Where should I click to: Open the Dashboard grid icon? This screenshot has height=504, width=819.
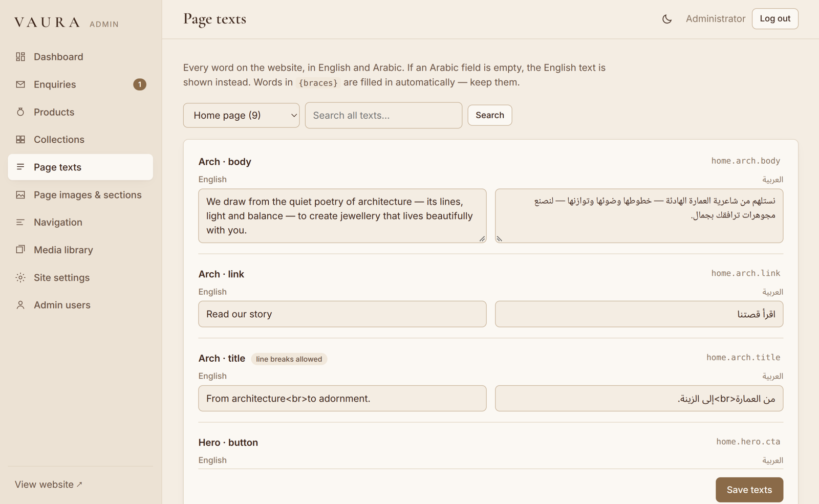pos(20,57)
